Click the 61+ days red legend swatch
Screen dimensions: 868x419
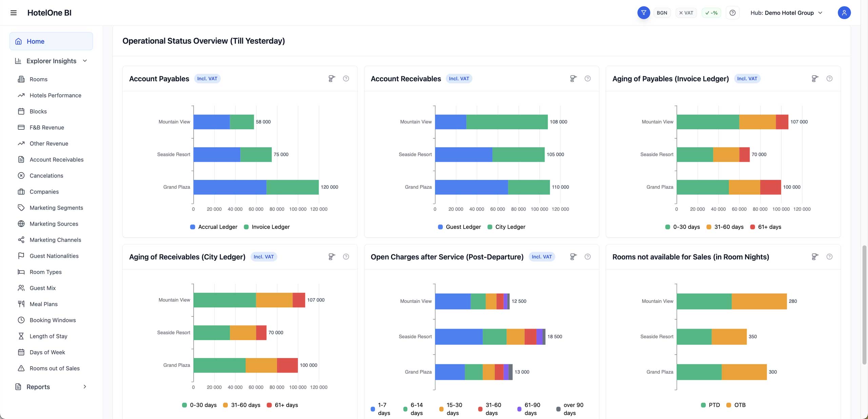coord(752,227)
